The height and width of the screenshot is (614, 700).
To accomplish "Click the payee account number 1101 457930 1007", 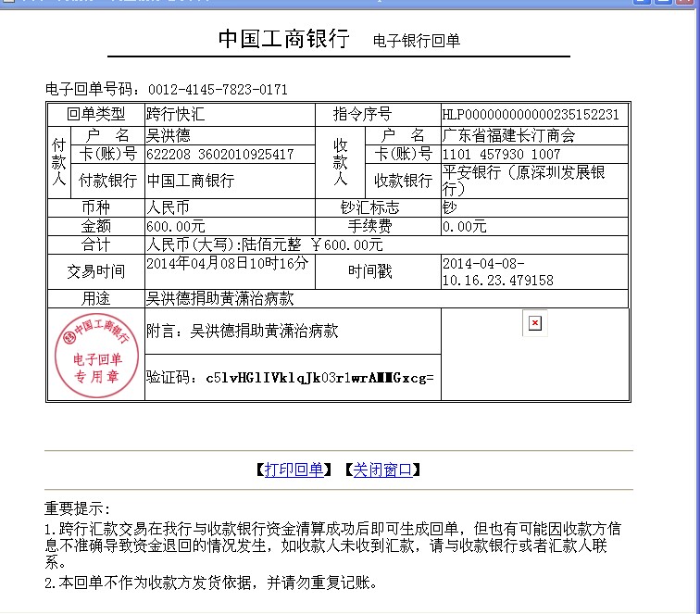I will coord(502,154).
